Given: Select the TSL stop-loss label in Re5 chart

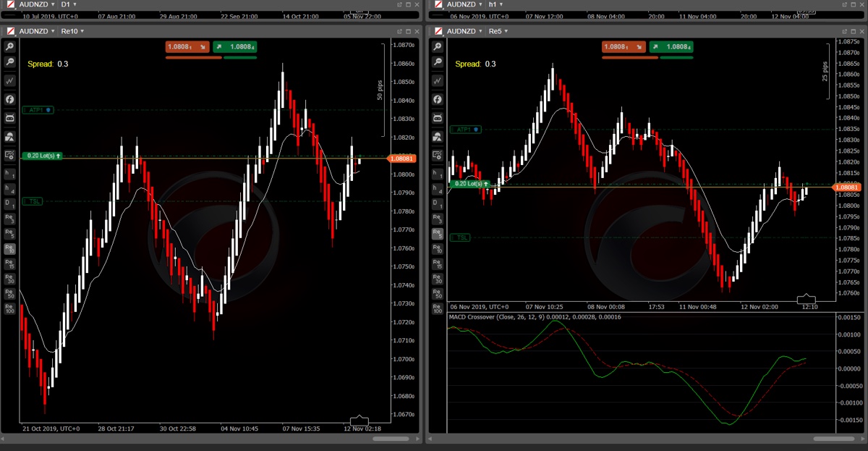Looking at the screenshot, I should tap(459, 237).
